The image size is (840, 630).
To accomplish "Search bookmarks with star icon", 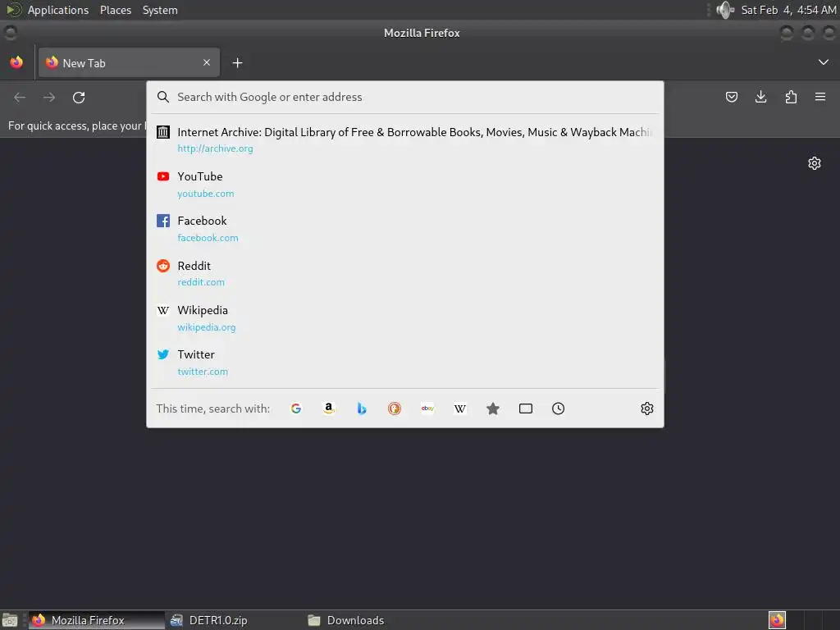I will point(493,409).
